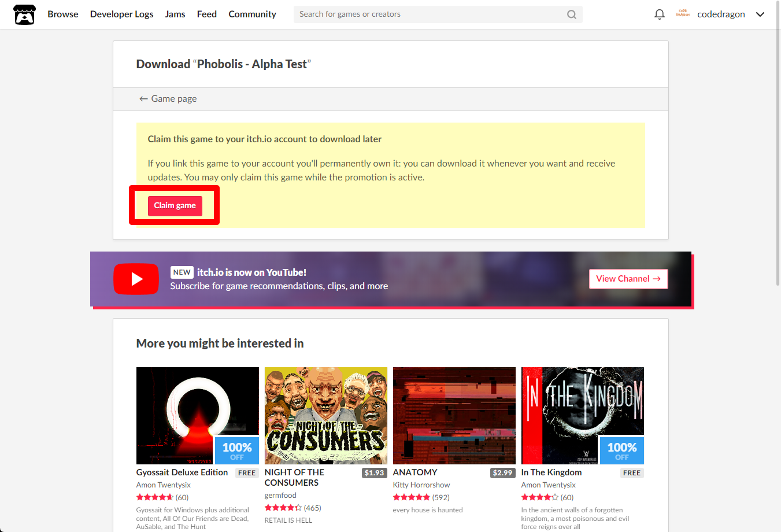
Task: Click the search magnifier icon
Action: click(x=572, y=14)
